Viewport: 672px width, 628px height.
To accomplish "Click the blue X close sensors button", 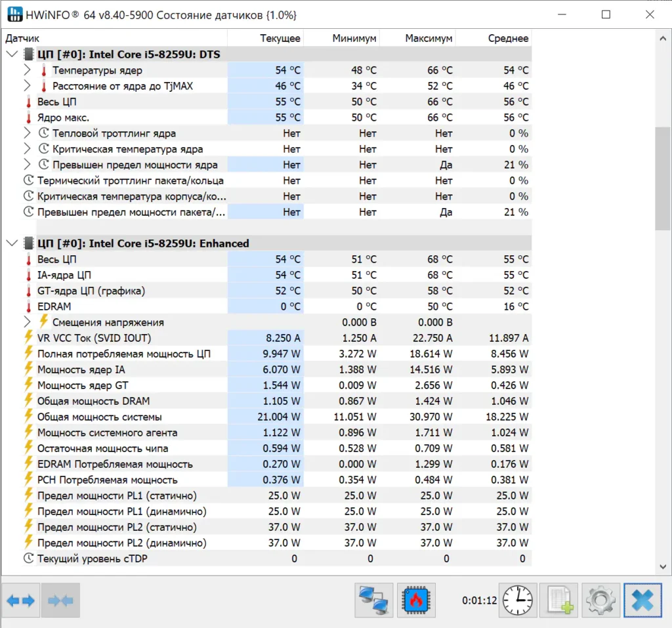I will tap(642, 600).
